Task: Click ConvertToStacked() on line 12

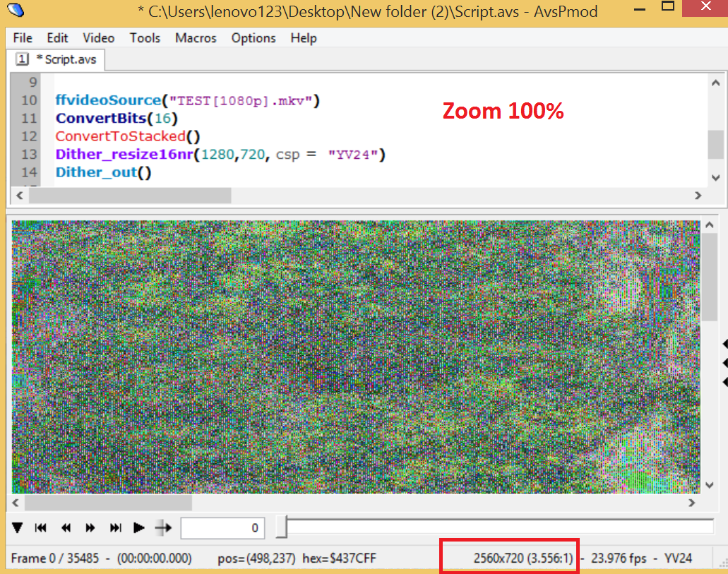Action: pyautogui.click(x=128, y=136)
